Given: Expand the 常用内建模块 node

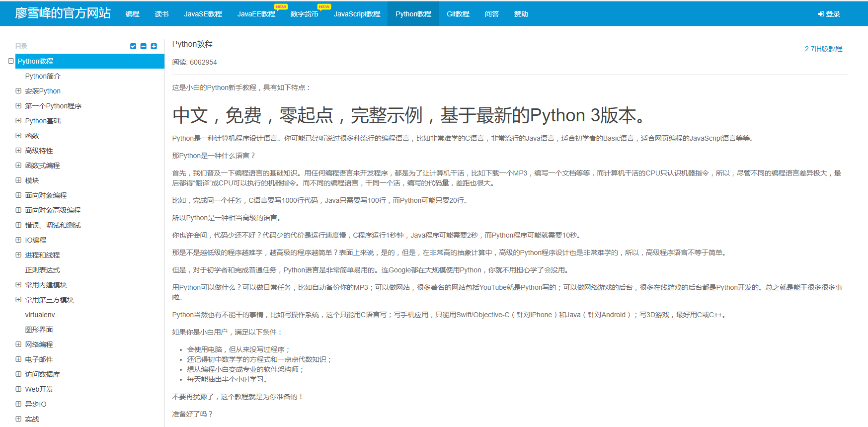Looking at the screenshot, I should [18, 285].
